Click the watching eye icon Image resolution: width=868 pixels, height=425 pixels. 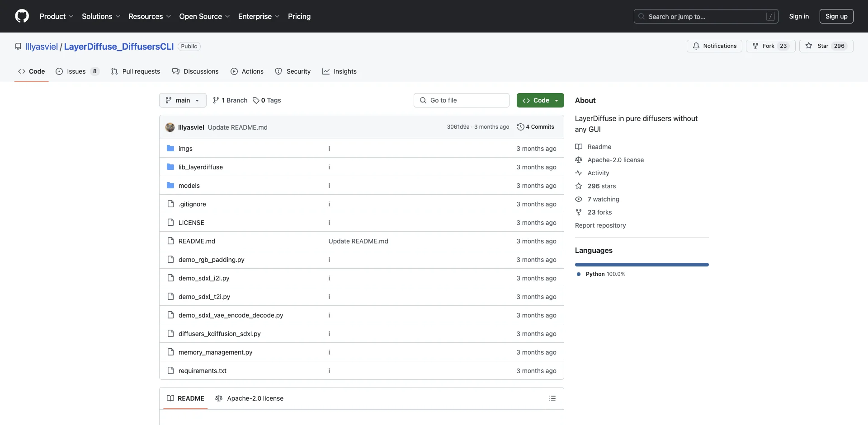[579, 199]
